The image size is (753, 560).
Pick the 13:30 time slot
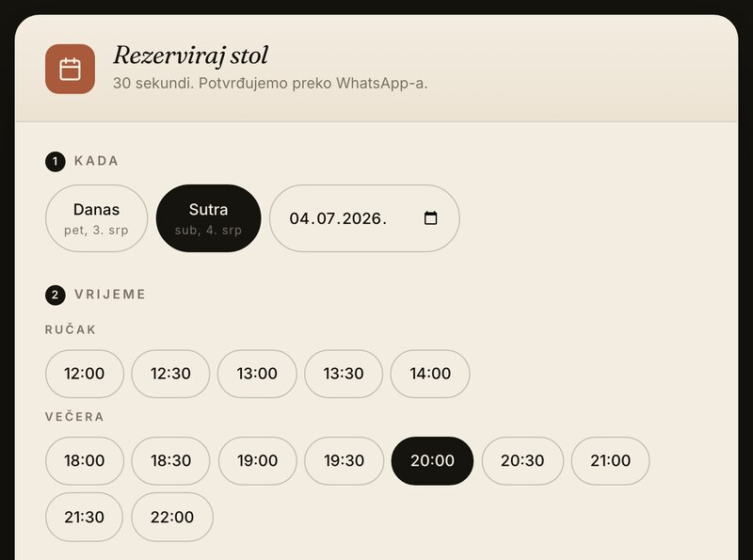click(x=344, y=374)
